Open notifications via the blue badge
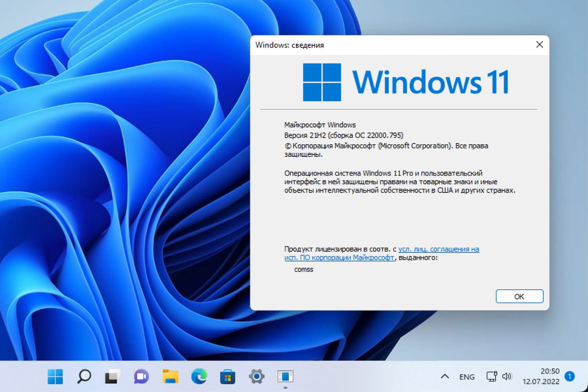This screenshot has height=392, width=588. coord(570,376)
